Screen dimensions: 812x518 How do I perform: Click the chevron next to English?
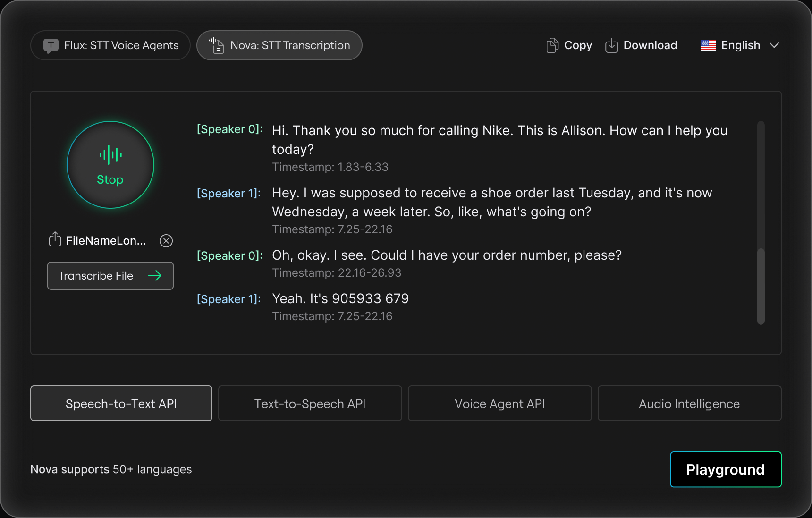[x=774, y=45]
